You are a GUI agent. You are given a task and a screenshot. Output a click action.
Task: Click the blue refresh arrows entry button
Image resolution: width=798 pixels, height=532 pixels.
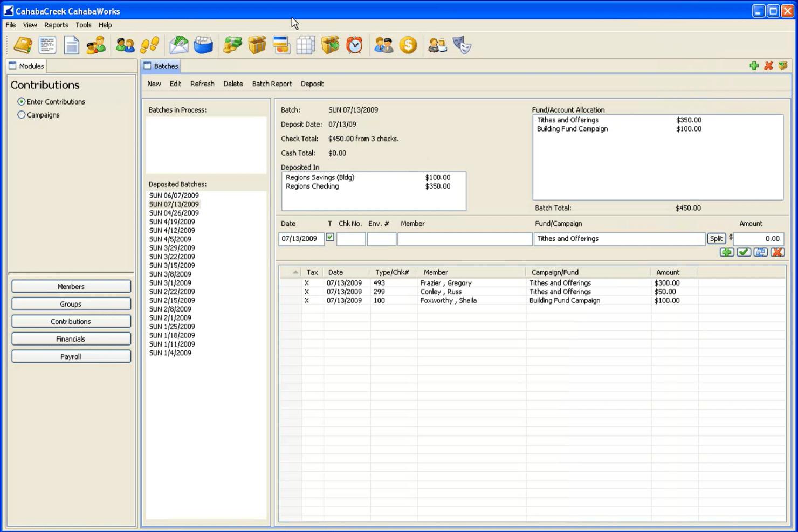pos(761,252)
